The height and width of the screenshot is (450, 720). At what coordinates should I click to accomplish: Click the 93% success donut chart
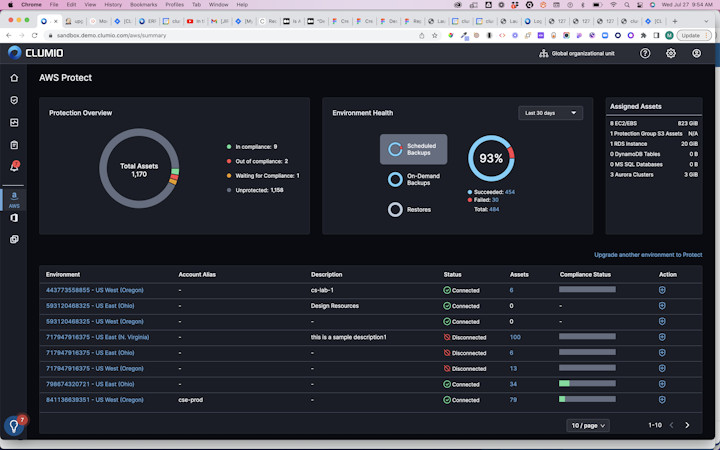click(491, 158)
